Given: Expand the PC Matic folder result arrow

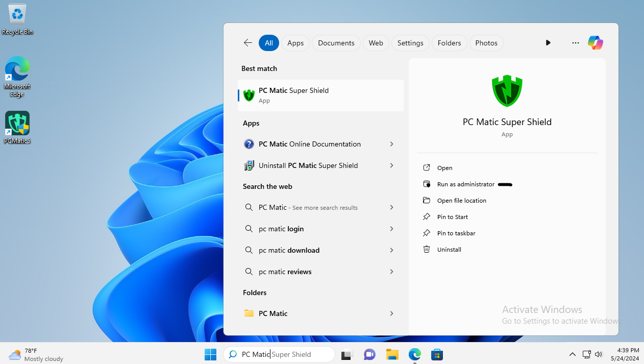Looking at the screenshot, I should (391, 313).
